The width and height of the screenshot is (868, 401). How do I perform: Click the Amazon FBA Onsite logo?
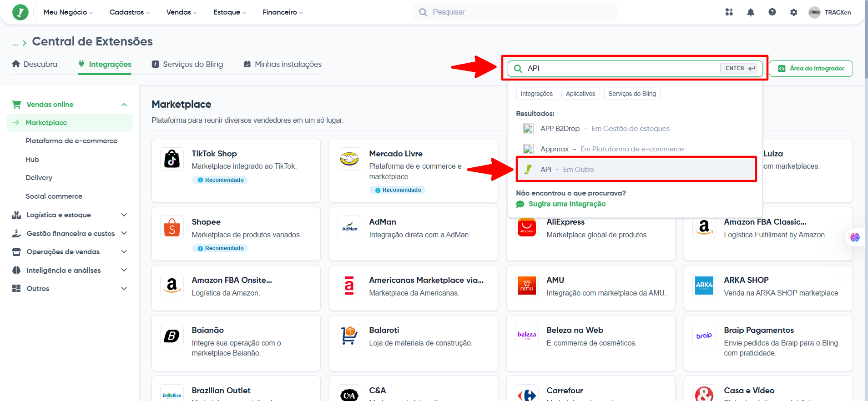pos(172,286)
